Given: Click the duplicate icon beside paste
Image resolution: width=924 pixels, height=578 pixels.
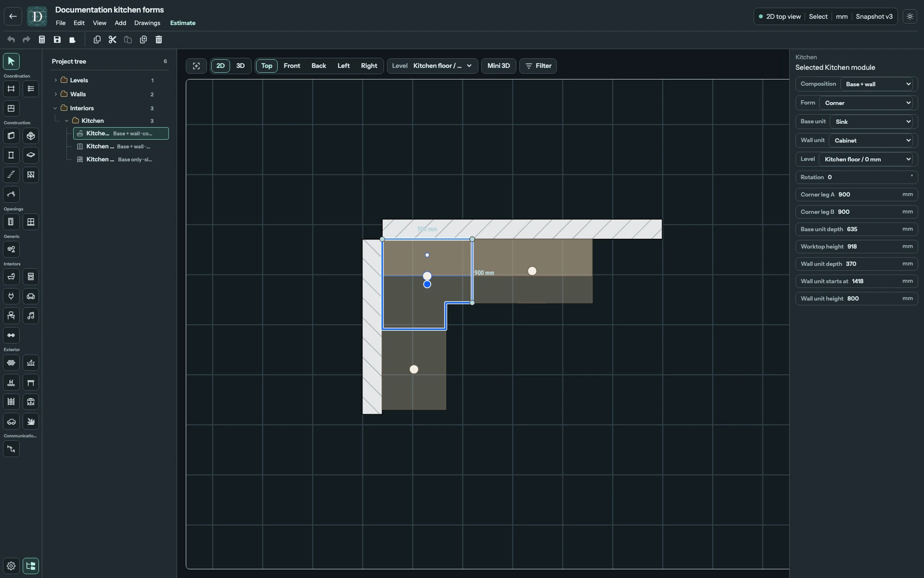Looking at the screenshot, I should coord(143,39).
